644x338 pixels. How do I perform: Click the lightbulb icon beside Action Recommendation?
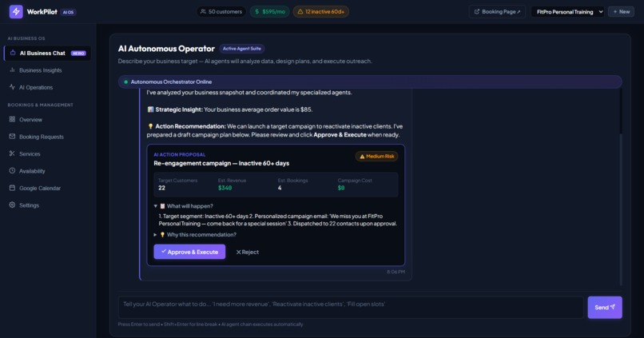coord(150,126)
